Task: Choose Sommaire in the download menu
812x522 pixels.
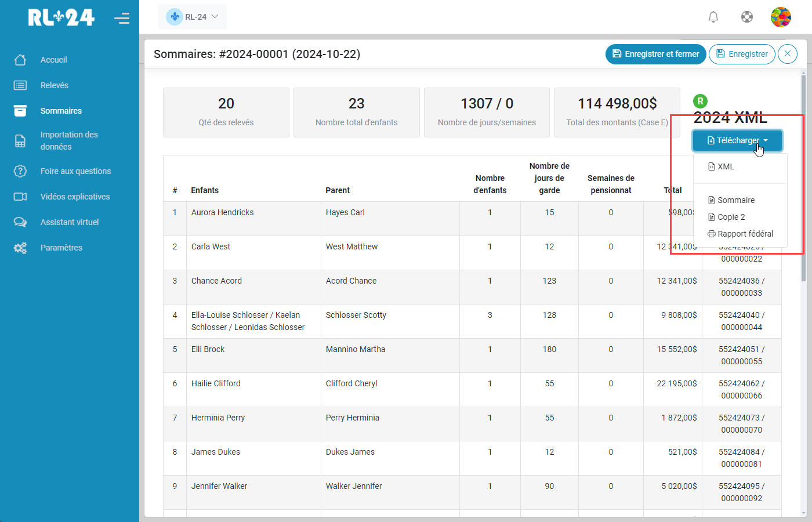Action: click(x=735, y=200)
